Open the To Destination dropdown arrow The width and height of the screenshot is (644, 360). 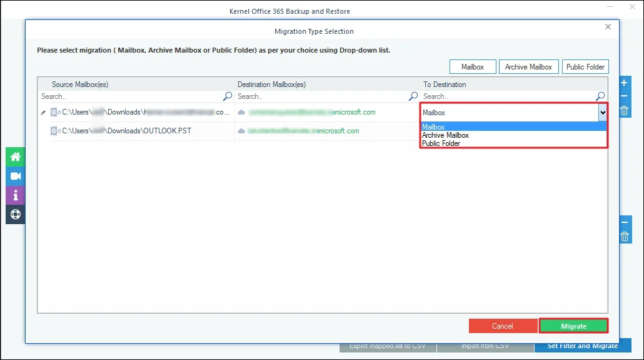603,112
